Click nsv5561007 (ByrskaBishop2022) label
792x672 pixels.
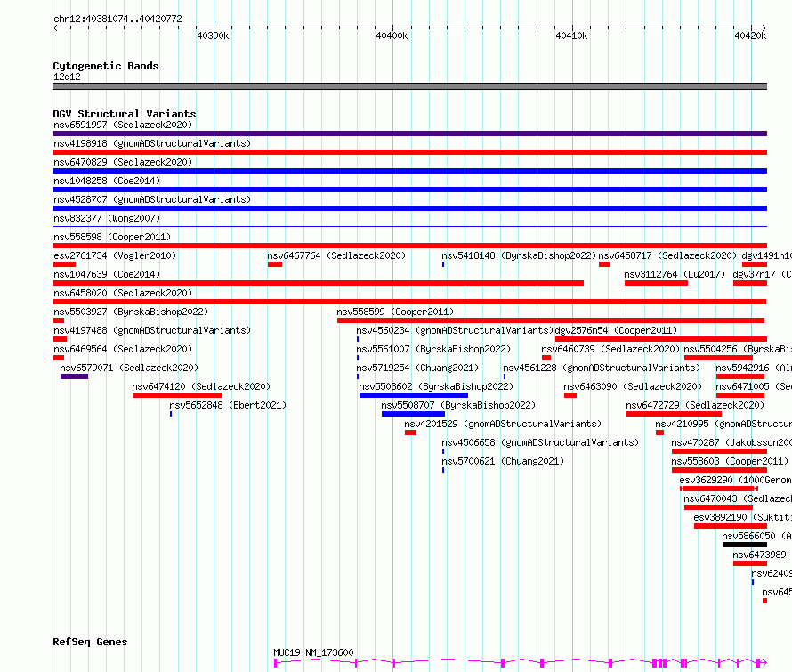[x=433, y=349]
